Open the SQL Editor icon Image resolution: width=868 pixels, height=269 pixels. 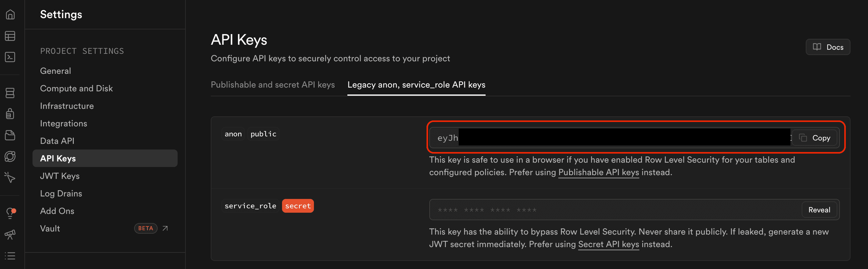click(x=10, y=57)
